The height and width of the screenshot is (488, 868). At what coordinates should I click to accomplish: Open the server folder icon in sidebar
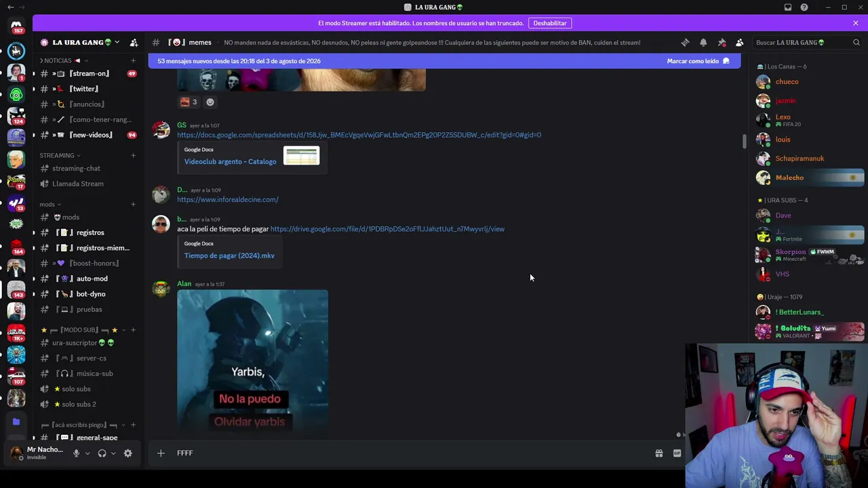point(16,422)
